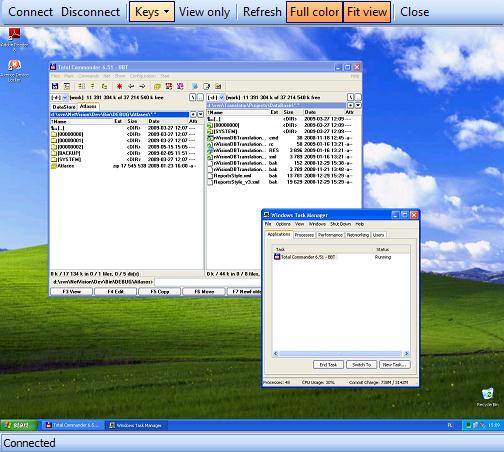
Task: Switch to the DataStore tab in left pane
Action: point(64,107)
